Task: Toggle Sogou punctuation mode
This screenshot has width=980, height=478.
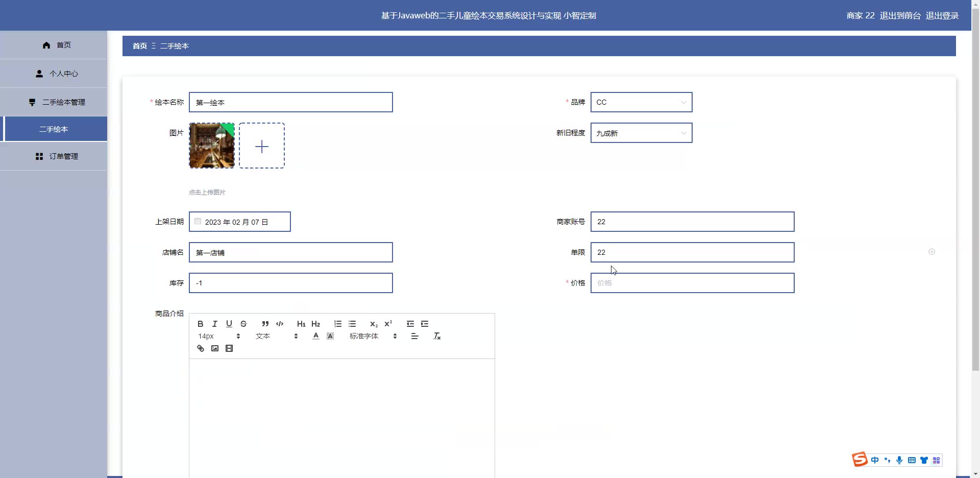Action: (887, 460)
